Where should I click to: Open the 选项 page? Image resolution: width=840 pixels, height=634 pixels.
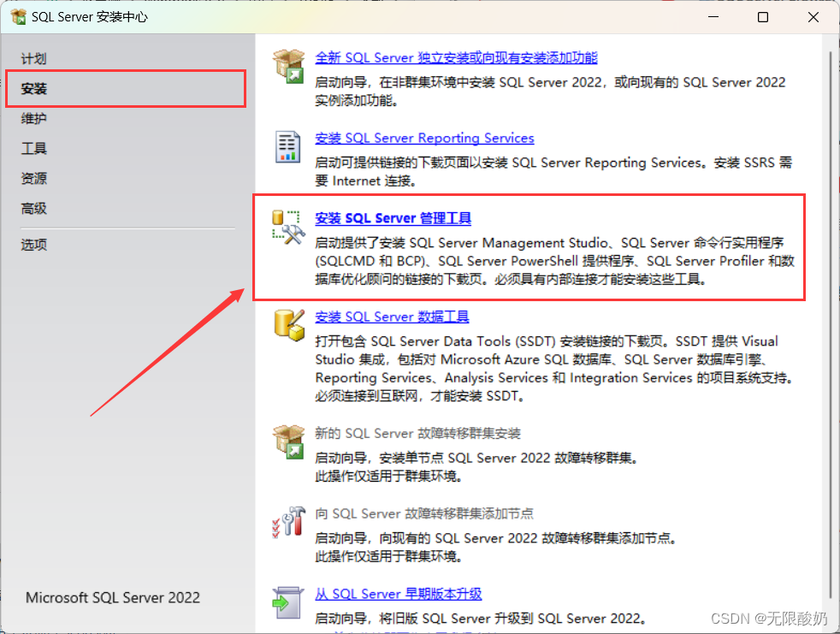click(x=33, y=245)
